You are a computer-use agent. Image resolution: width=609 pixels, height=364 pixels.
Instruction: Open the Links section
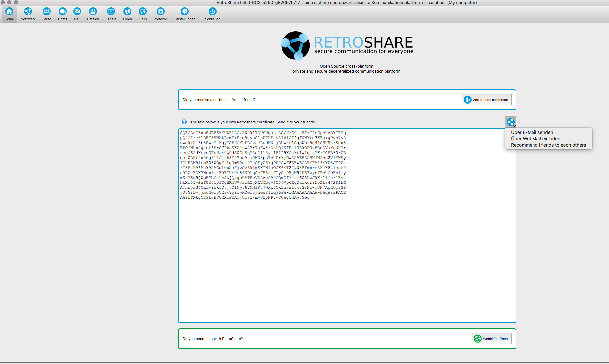point(143,12)
